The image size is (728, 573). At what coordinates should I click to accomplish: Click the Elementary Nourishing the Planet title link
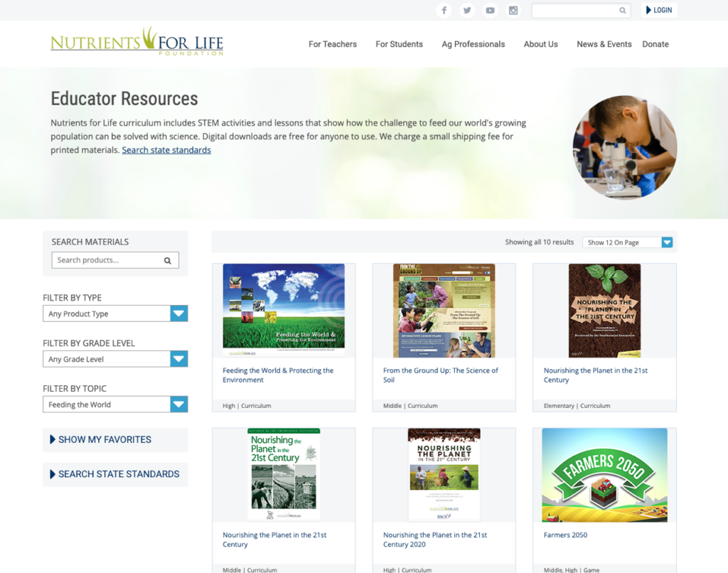596,375
